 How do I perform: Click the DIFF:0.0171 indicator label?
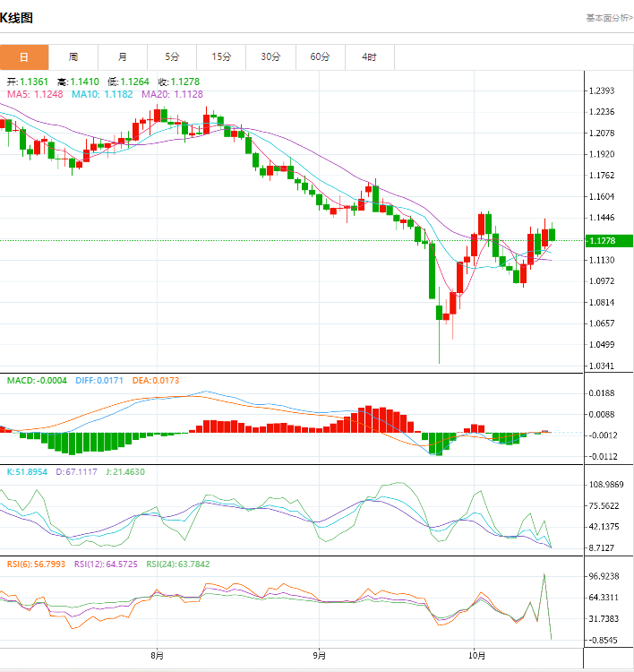pos(99,381)
